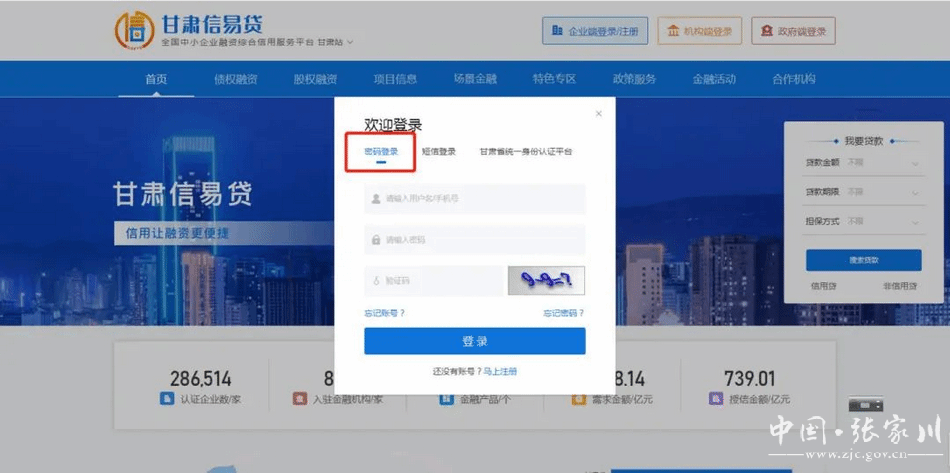Open 企业端登录/注册 at top
The image size is (950, 473).
click(x=595, y=31)
